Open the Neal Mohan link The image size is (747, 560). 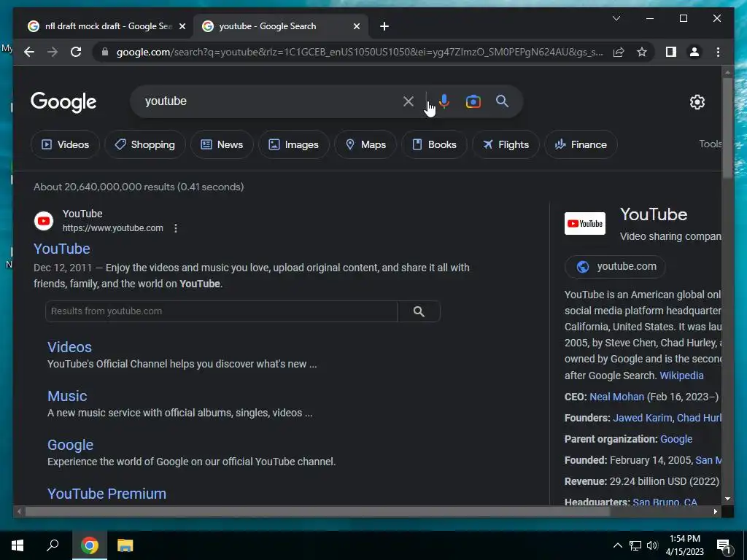click(x=616, y=397)
